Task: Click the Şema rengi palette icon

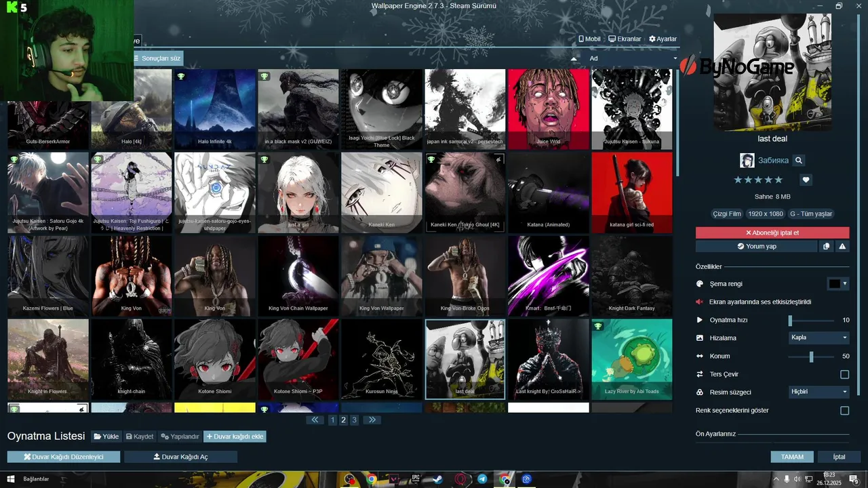Action: pyautogui.click(x=700, y=284)
